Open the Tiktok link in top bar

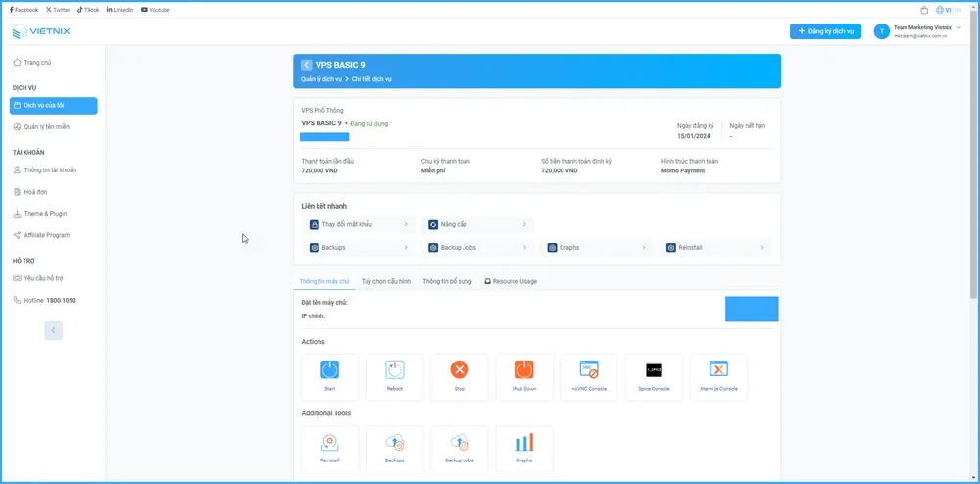click(88, 10)
